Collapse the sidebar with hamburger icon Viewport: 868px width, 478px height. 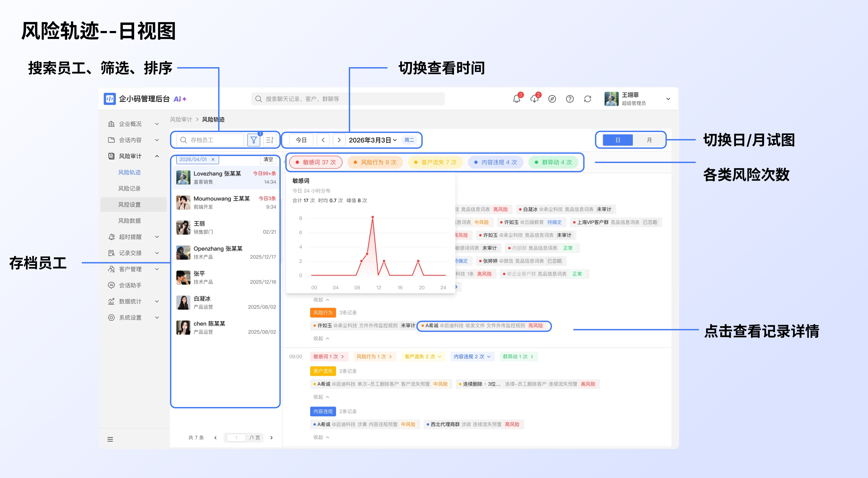click(x=110, y=439)
